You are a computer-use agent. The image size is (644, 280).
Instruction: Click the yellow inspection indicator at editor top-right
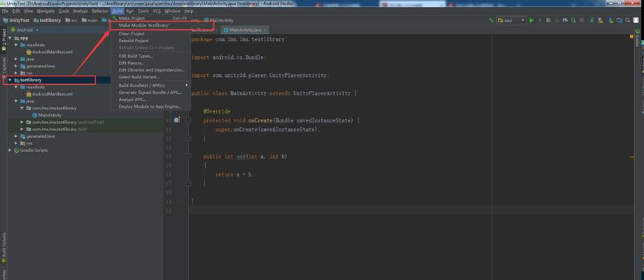tap(631, 36)
